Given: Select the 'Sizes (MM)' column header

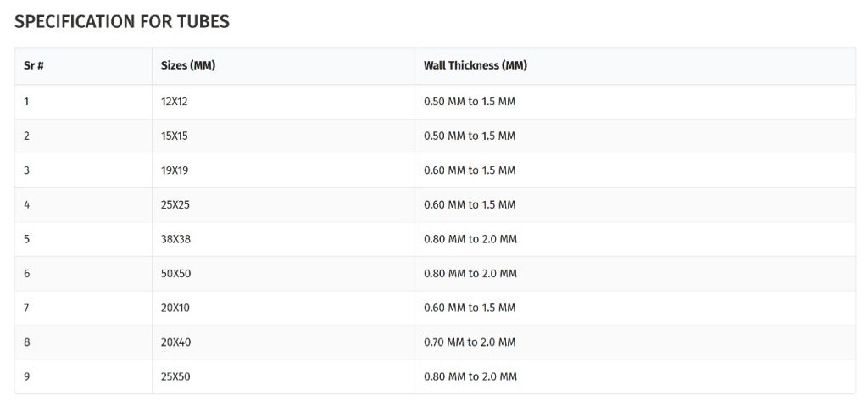Looking at the screenshot, I should pos(188,66).
